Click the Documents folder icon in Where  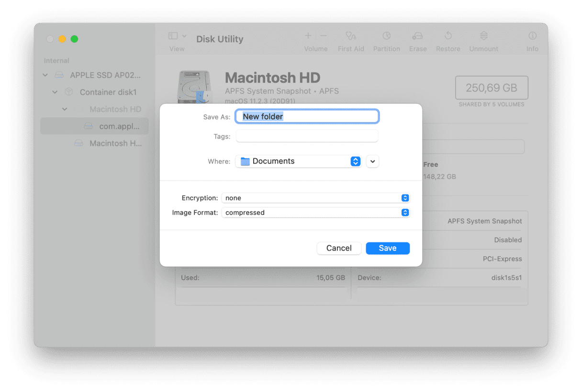click(245, 162)
